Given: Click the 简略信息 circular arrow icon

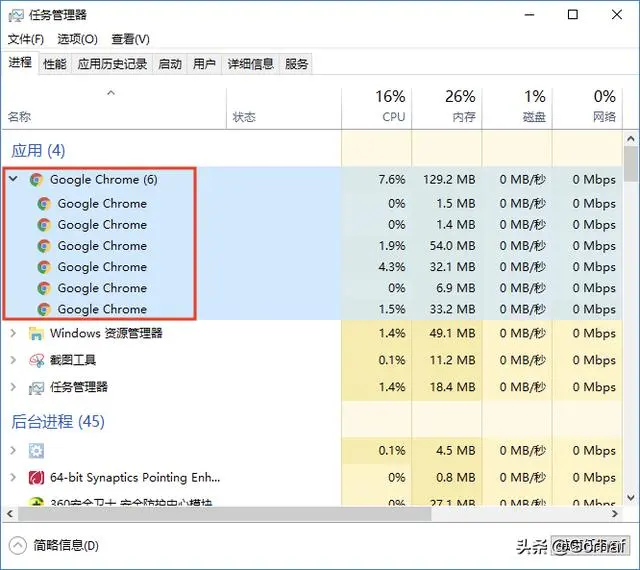Looking at the screenshot, I should click(18, 546).
